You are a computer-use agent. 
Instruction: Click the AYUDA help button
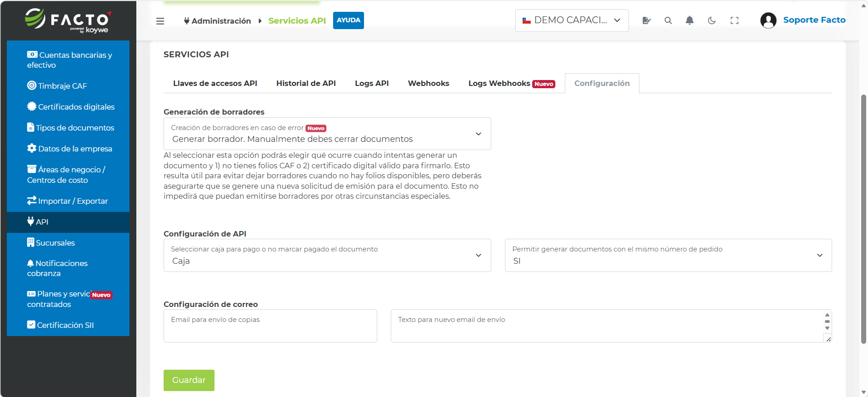349,20
